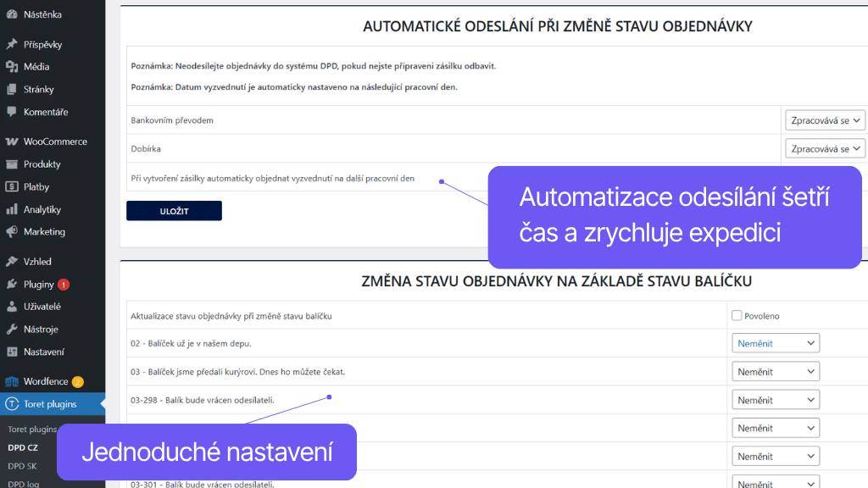Click the ULOŽIT button
The image size is (868, 488).
click(174, 210)
